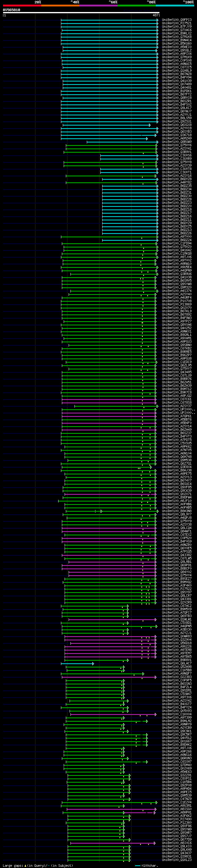The image size is (197, 868).
Task: Click the white query bar ending at 487
Action: [81, 13]
